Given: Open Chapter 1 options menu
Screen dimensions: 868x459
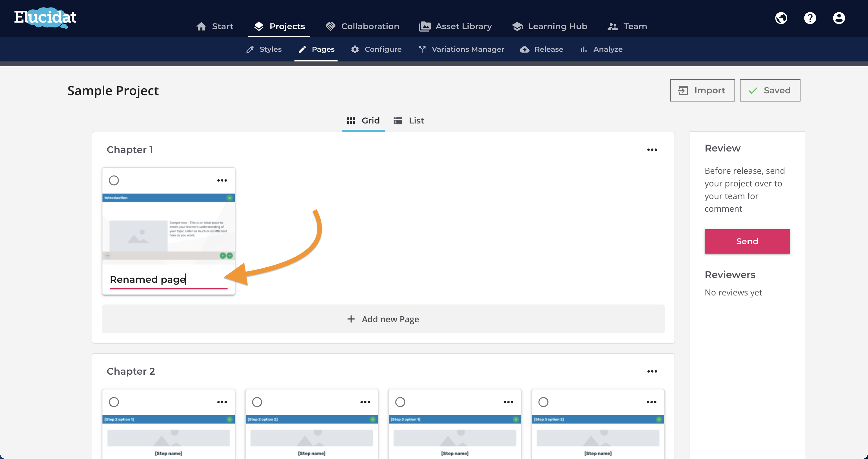Looking at the screenshot, I should tap(652, 150).
